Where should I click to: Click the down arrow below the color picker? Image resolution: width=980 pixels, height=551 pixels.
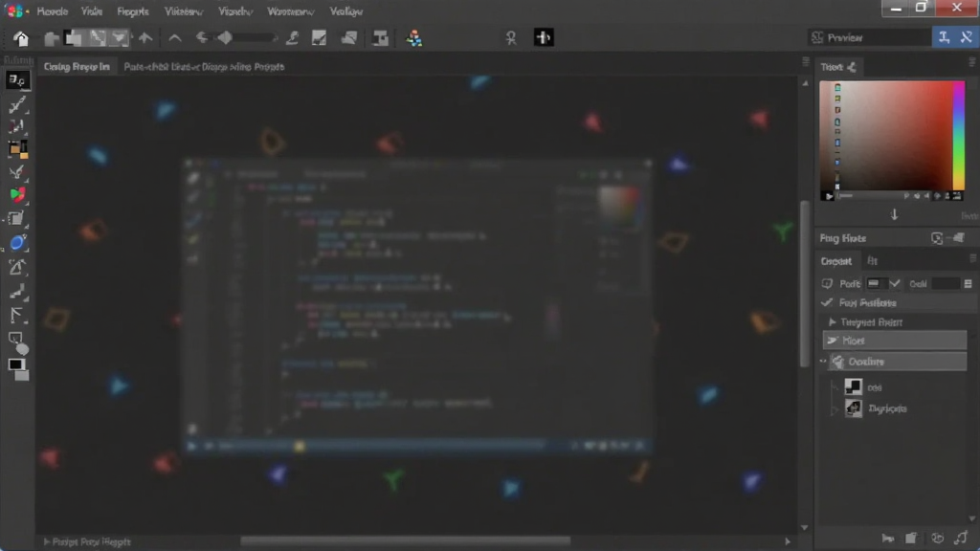tap(895, 215)
